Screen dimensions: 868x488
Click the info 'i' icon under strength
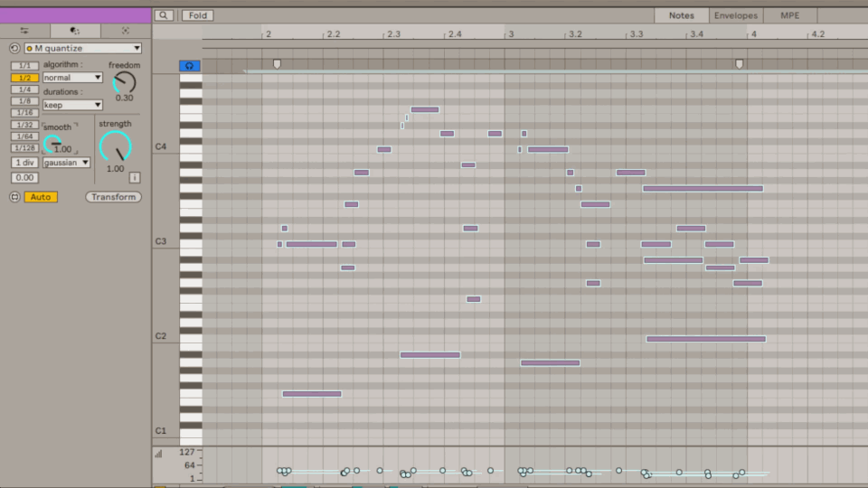[135, 178]
